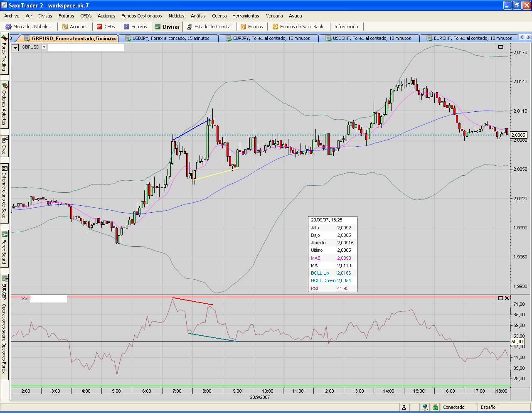Close the RSI indicator panel
The height and width of the screenshot is (413, 532).
coord(507,298)
